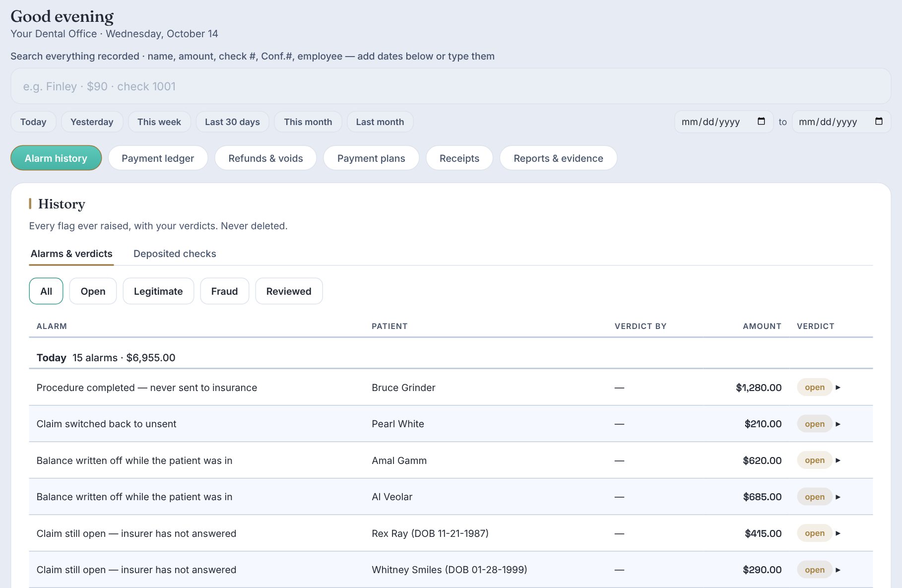The height and width of the screenshot is (588, 902).
Task: Open the Payment plans section
Action: pos(371,158)
